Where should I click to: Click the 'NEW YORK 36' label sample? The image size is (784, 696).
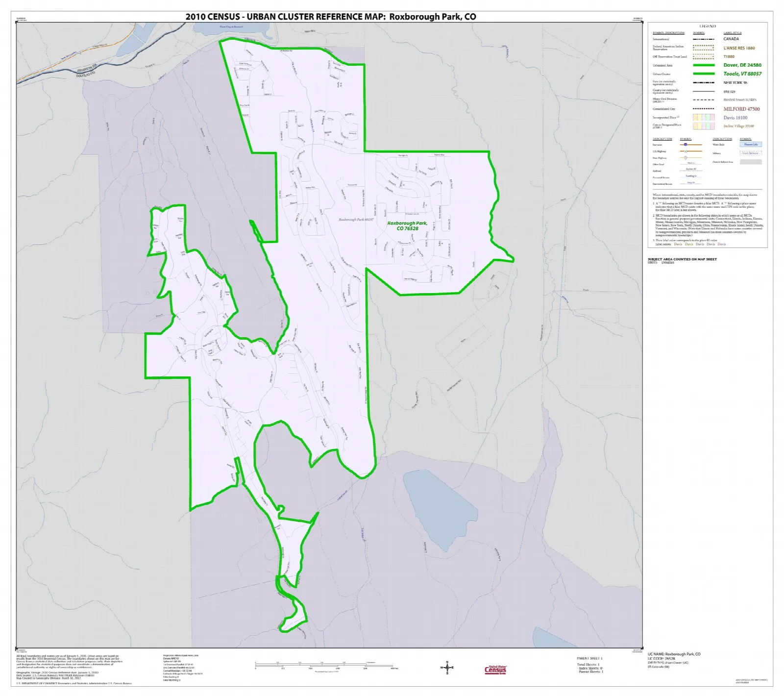(x=735, y=83)
